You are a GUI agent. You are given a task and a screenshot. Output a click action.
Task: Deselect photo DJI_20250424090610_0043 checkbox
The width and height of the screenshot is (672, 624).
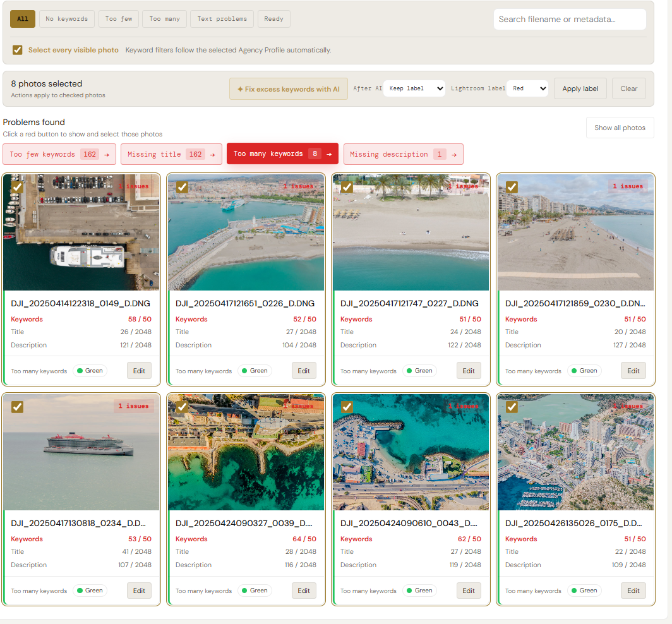[347, 407]
